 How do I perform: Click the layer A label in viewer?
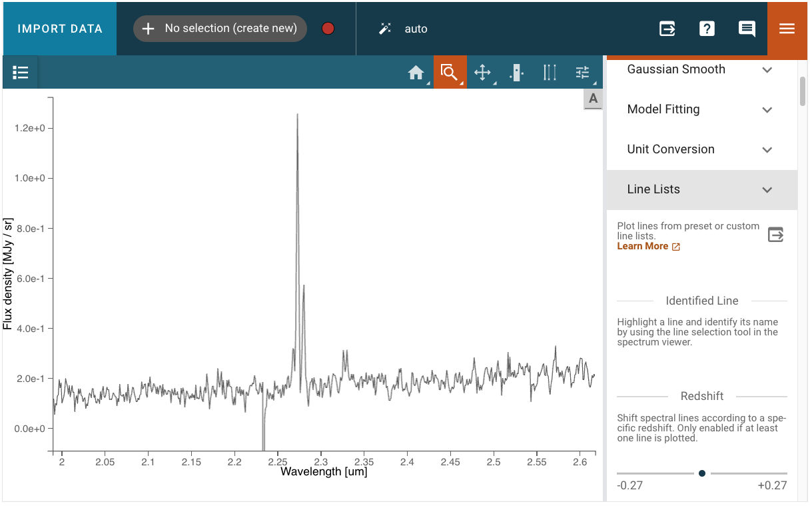(593, 99)
